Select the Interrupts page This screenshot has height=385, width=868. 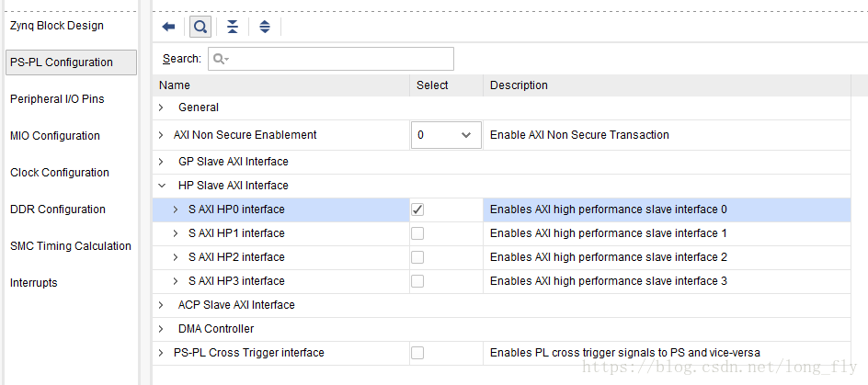(34, 283)
